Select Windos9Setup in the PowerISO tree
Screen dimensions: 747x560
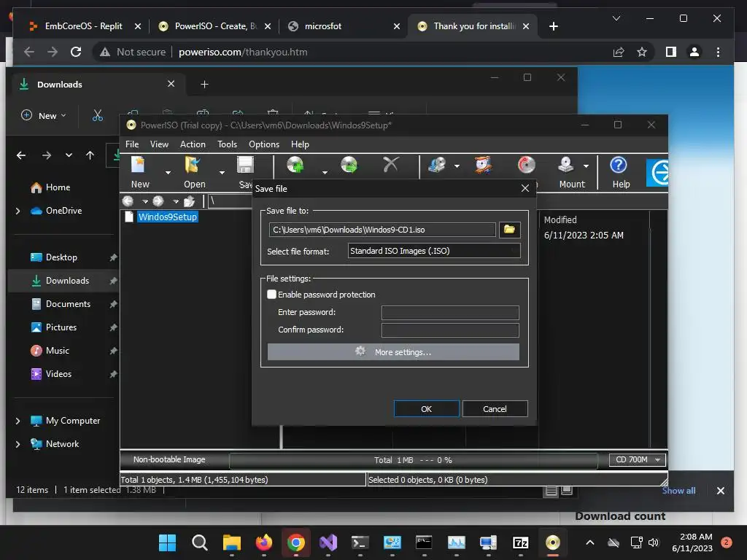167,217
